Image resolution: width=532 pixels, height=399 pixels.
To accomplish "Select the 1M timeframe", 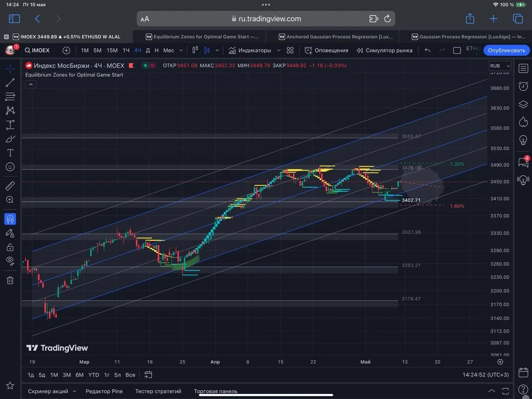I will point(85,50).
